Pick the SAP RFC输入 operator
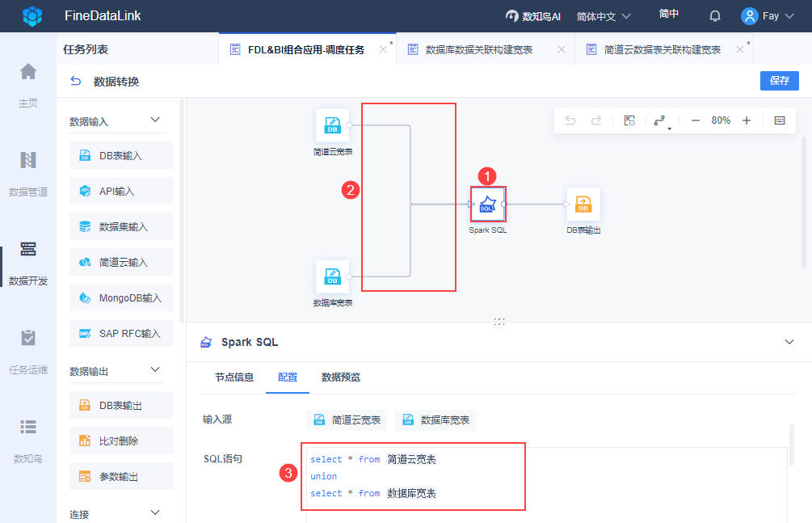 point(121,333)
